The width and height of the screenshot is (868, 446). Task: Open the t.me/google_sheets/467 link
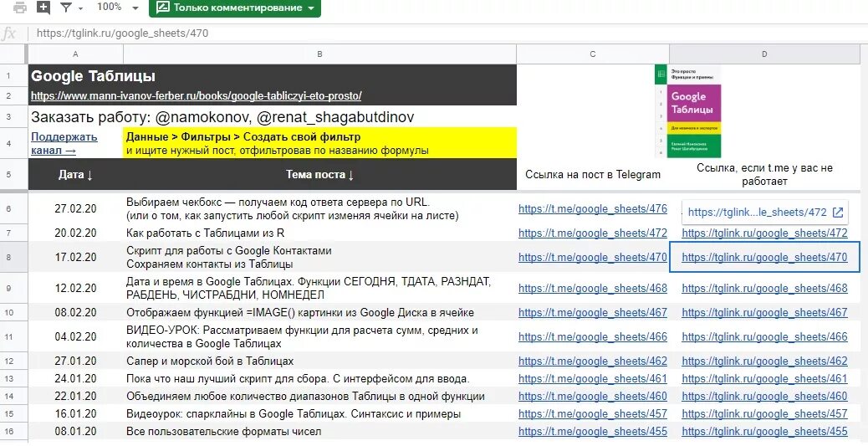pyautogui.click(x=593, y=312)
